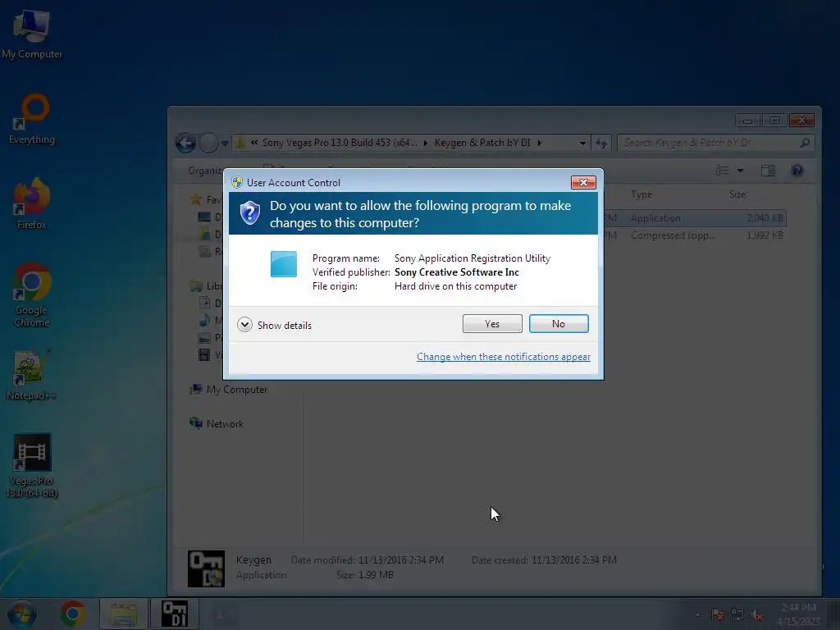Click Yes in the User Account Control dialog
840x630 pixels.
(x=492, y=323)
